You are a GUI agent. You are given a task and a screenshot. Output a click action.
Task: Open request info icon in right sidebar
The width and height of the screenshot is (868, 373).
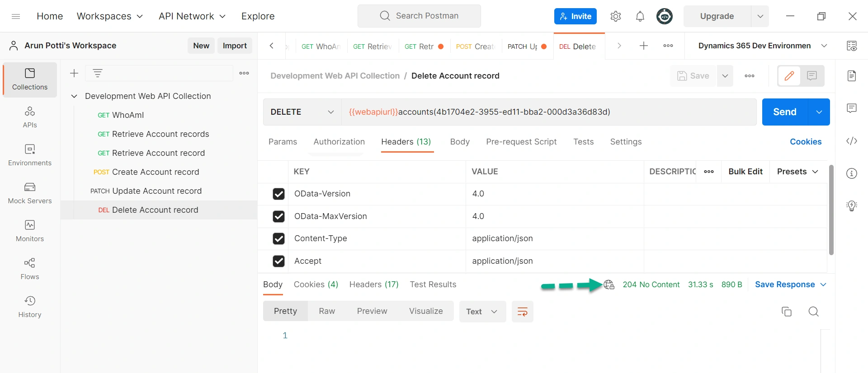click(x=852, y=173)
